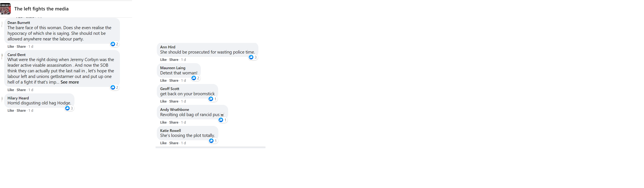
Task: Click like reaction icon on Andy Wrathbone's comment
Action: pyautogui.click(x=221, y=120)
